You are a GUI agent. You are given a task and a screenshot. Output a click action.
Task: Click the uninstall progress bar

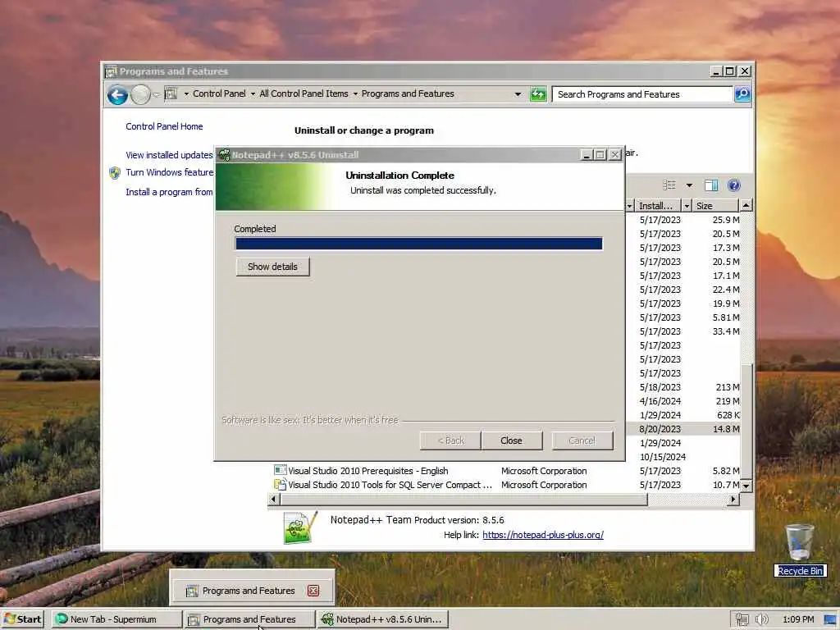click(x=419, y=244)
